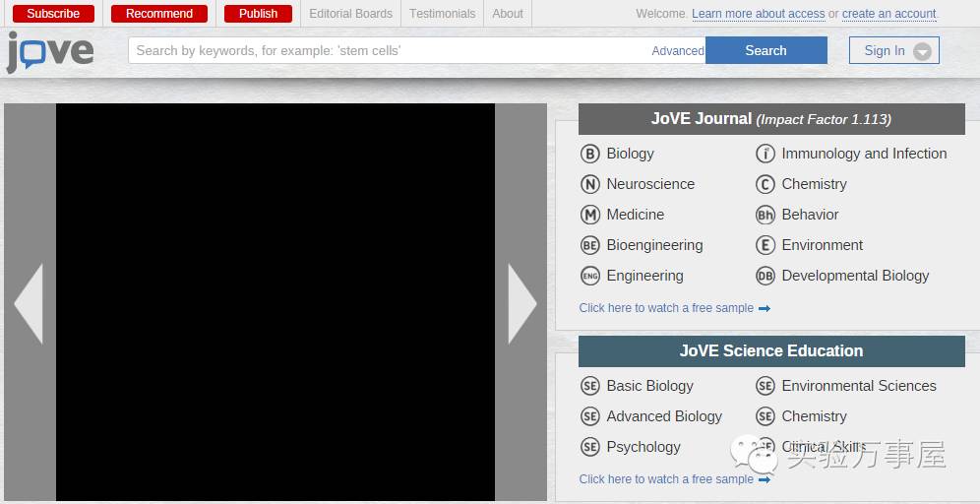Open the Medicine journal section link
Image resolution: width=980 pixels, height=504 pixels.
(x=635, y=215)
